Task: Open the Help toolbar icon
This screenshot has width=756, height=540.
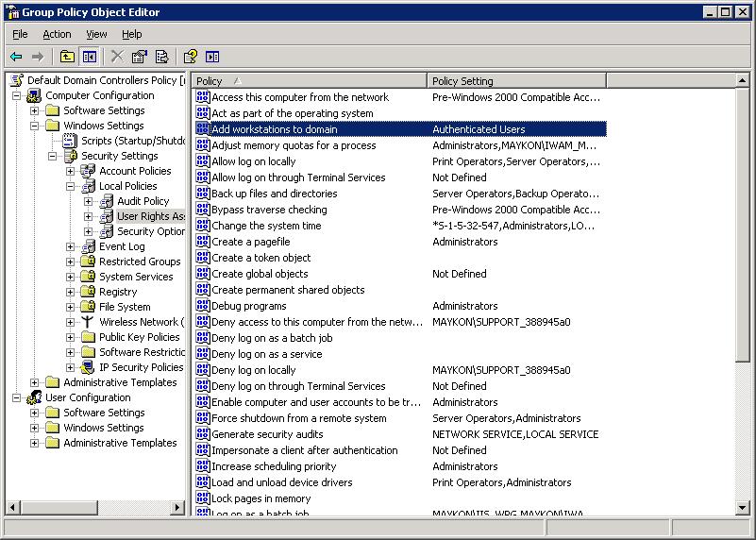Action: (x=191, y=57)
